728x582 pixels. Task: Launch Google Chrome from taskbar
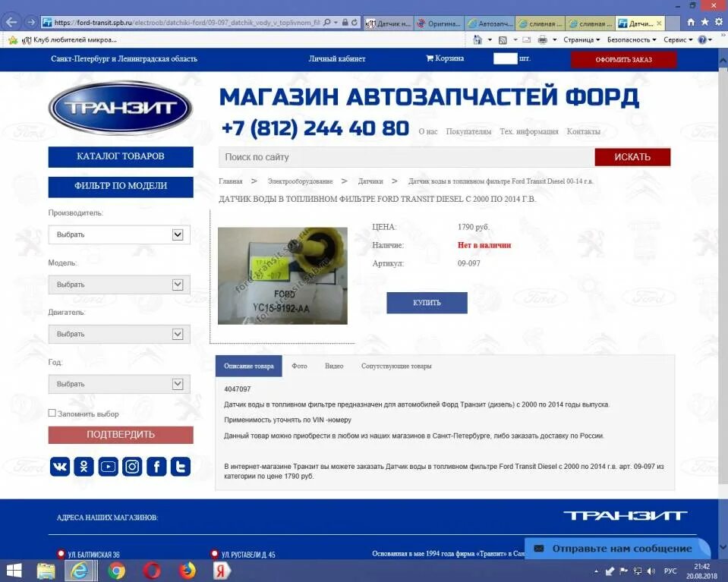pos(117,571)
